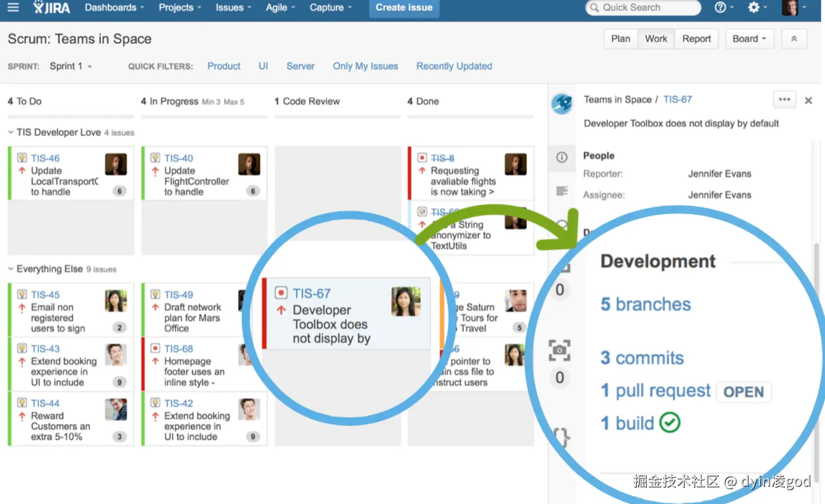Open the TIS-67 link in issue detail header

point(677,99)
